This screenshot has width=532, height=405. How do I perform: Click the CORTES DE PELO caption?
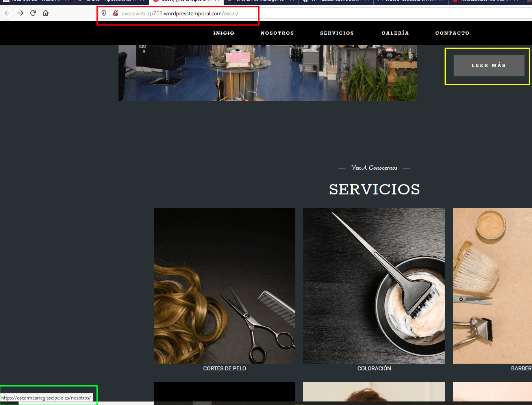[x=224, y=368]
